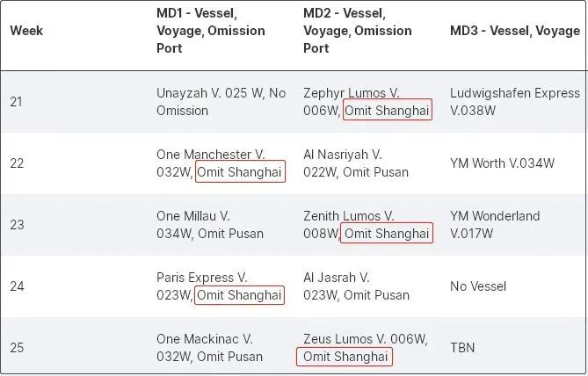Select the YM Wonderland V.017W cell

495,225
